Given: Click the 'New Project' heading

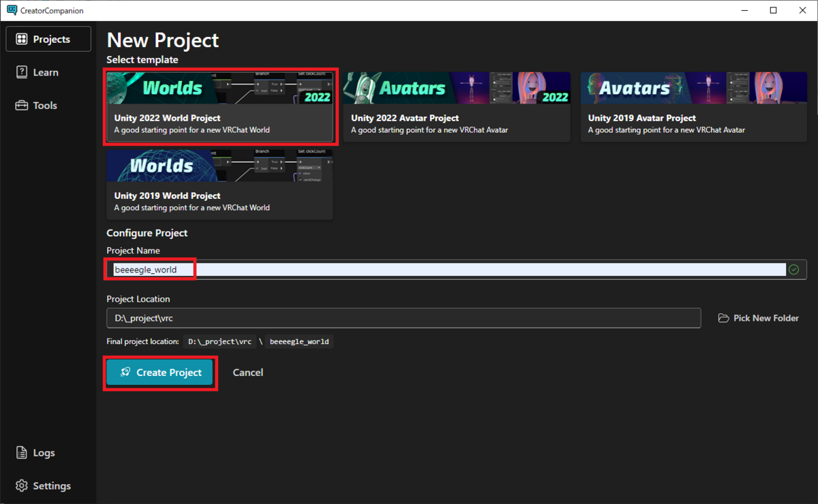Looking at the screenshot, I should [x=163, y=40].
